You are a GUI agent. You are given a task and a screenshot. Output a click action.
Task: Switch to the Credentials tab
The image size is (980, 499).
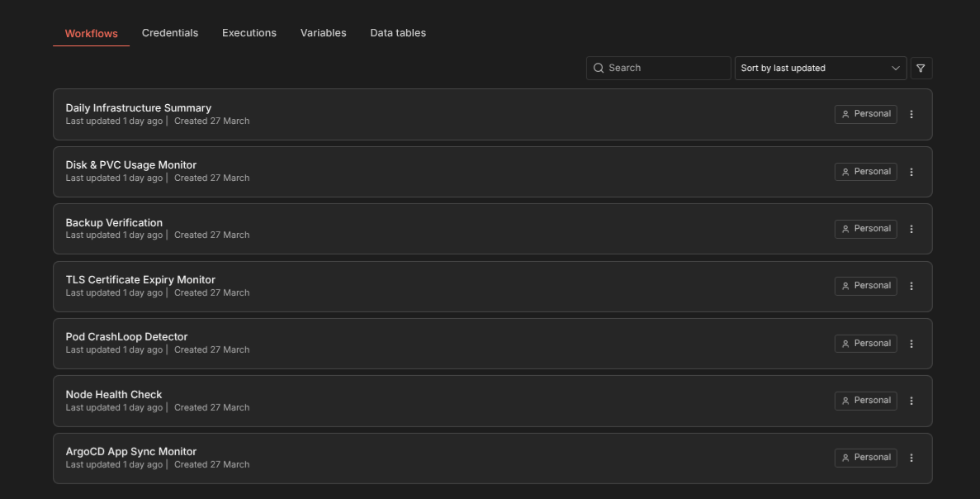tap(170, 32)
